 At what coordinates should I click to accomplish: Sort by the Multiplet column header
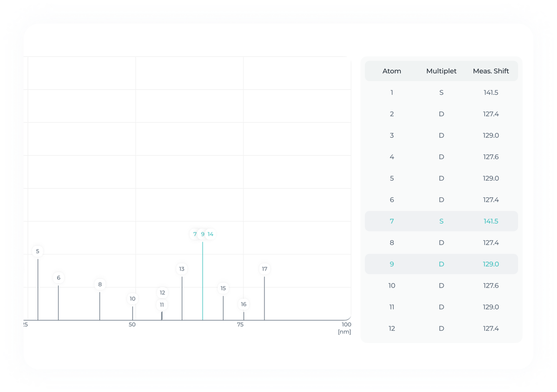441,71
